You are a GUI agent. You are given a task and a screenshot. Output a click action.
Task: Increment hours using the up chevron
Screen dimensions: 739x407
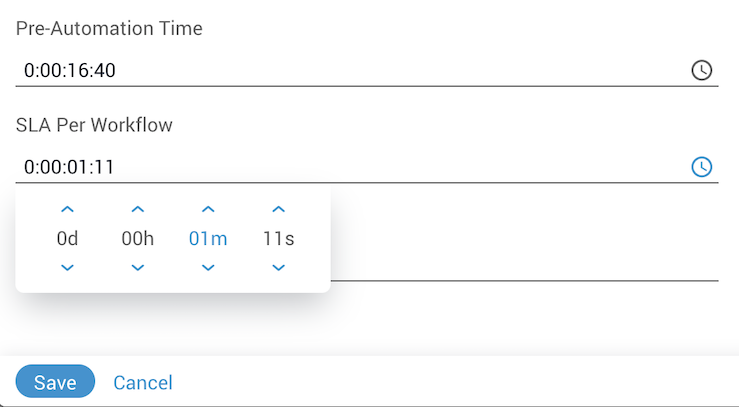tap(138, 210)
